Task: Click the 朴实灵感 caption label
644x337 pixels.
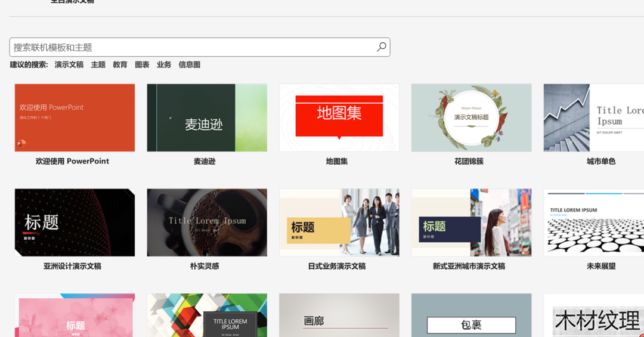Action: click(x=205, y=266)
